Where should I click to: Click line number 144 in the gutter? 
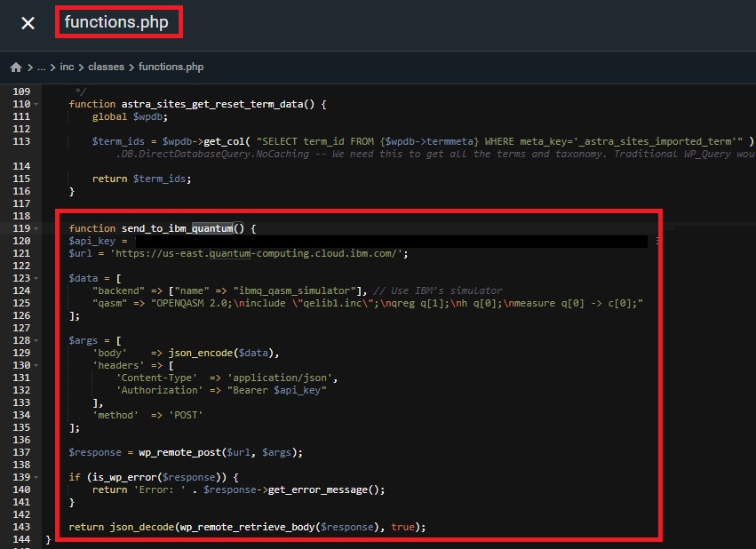pyautogui.click(x=21, y=539)
